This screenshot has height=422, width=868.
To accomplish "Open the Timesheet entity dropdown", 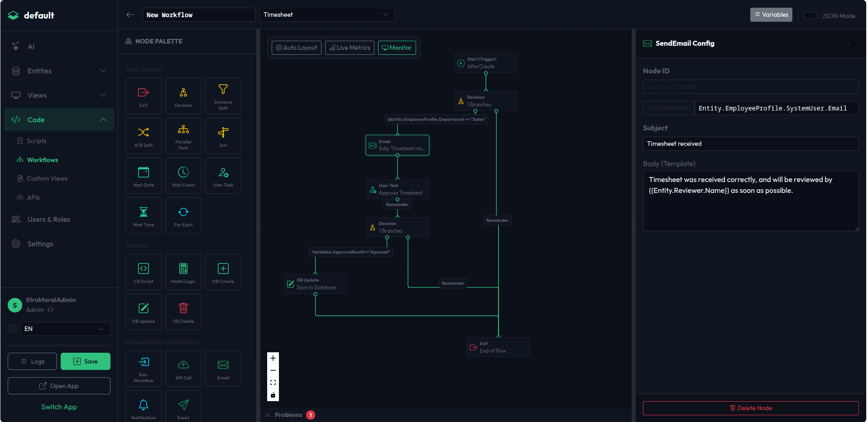I will click(x=327, y=14).
